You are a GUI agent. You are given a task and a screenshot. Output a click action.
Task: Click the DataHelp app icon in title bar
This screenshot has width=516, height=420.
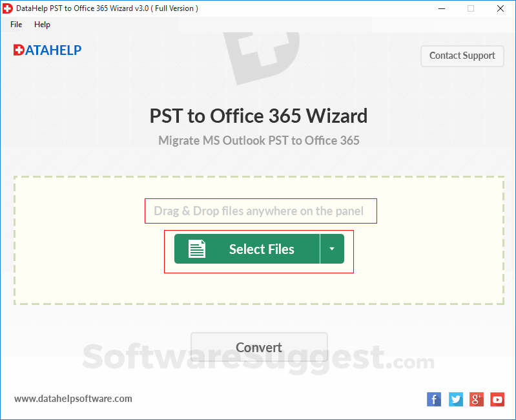click(7, 8)
